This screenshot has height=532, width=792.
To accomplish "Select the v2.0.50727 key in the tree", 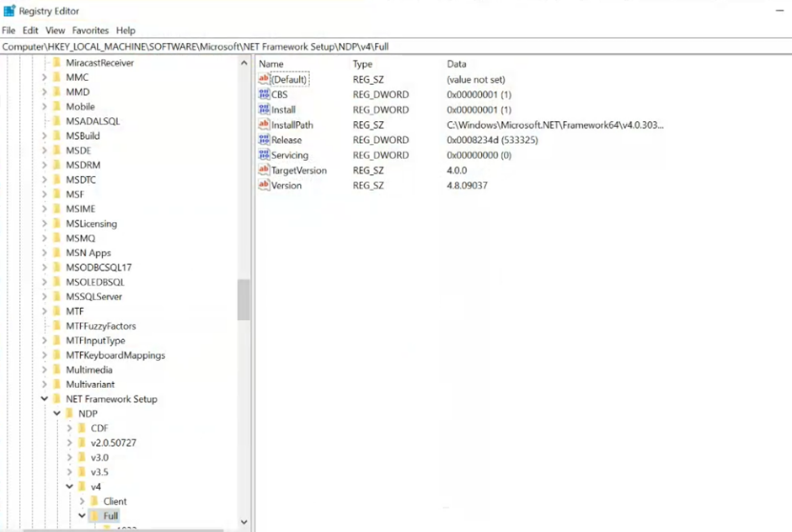I will coord(112,442).
